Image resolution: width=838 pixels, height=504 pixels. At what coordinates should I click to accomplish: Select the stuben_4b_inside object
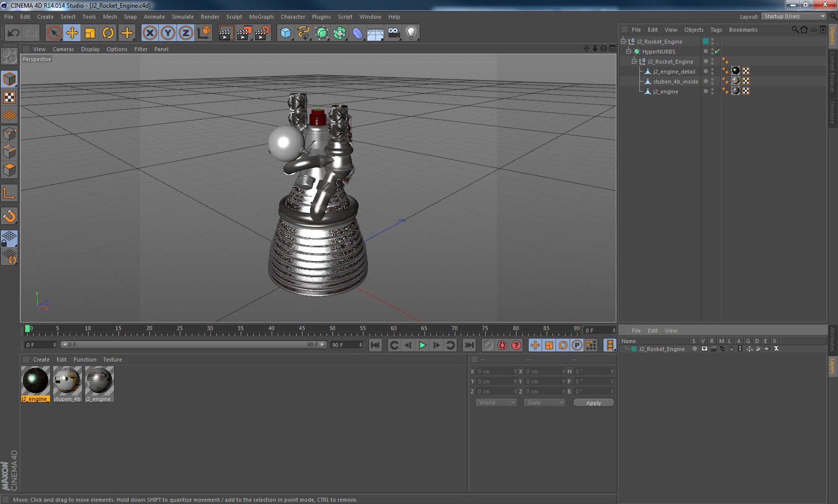pyautogui.click(x=675, y=81)
